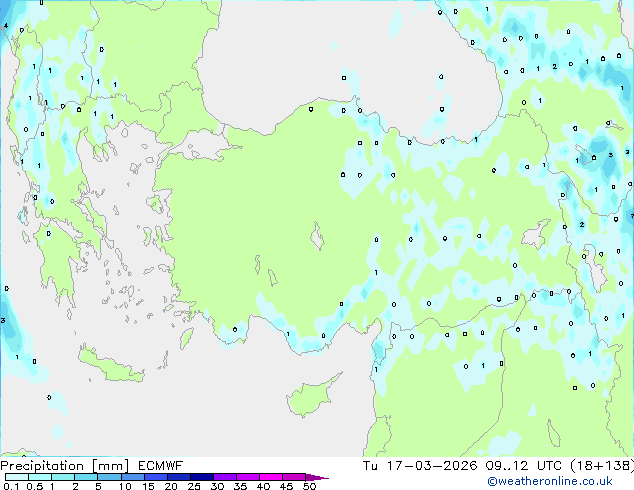Click the 'ECMWF' model label
The width and height of the screenshot is (634, 490).
[x=161, y=466]
